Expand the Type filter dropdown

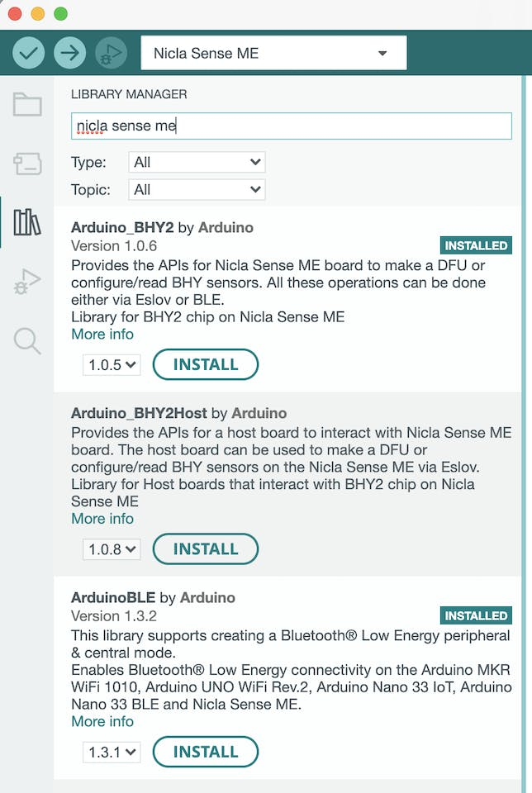(197, 163)
